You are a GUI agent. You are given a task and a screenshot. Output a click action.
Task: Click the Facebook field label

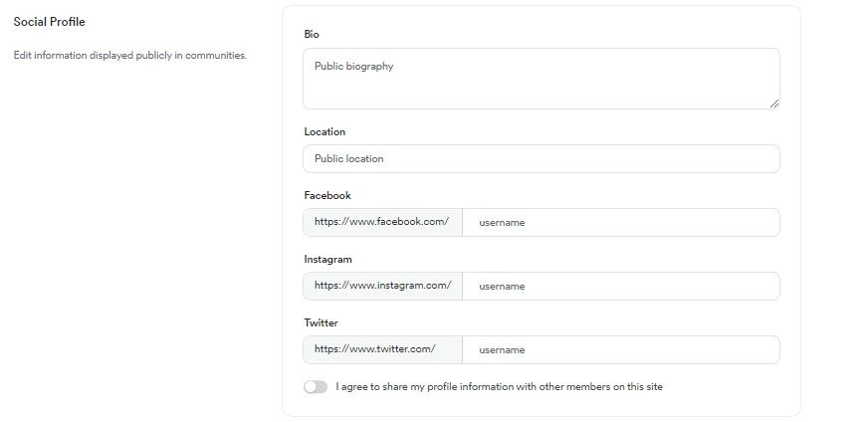[327, 196]
